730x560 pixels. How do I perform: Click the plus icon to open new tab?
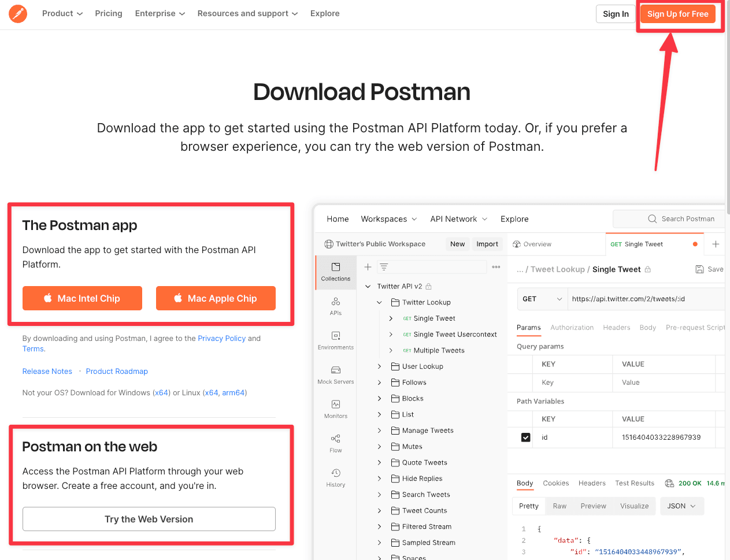(x=716, y=244)
